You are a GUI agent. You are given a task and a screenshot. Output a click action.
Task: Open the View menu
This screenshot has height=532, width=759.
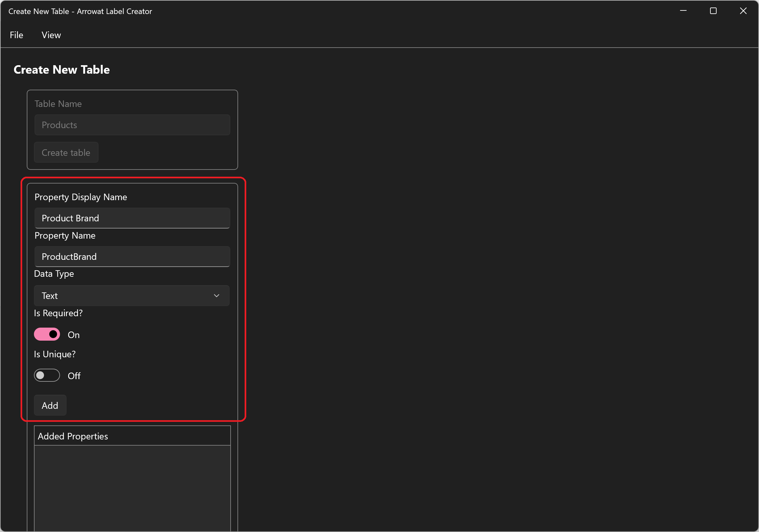[51, 35]
